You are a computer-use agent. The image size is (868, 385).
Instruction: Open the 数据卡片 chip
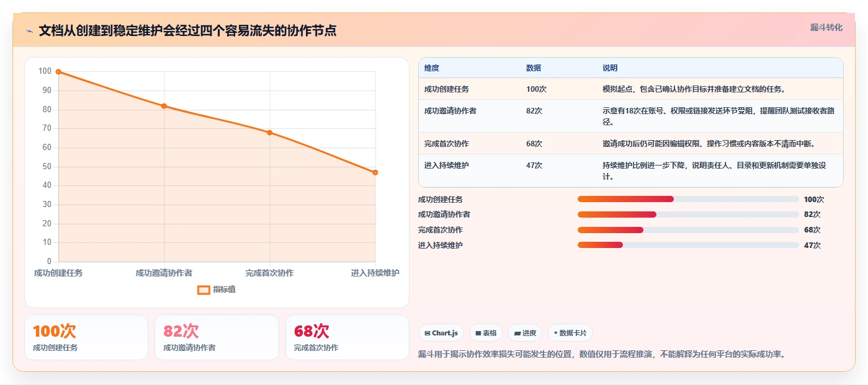tap(570, 333)
